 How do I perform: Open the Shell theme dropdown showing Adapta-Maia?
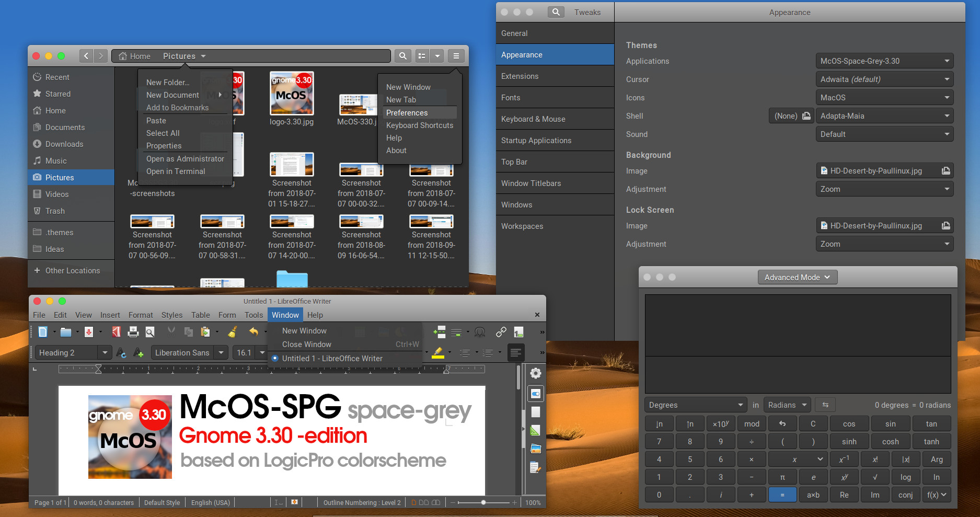884,116
